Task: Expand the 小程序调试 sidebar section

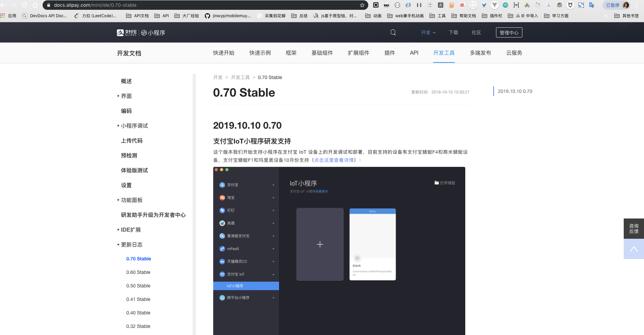Action: [132, 126]
